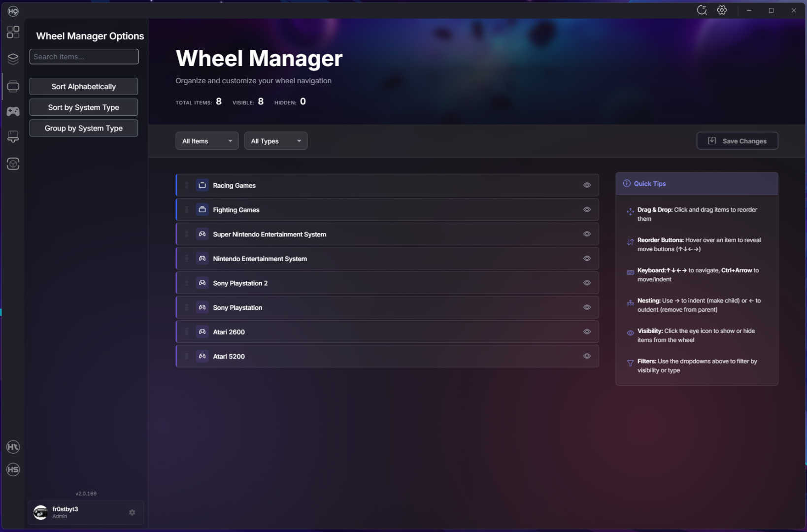Click the stacked layers sidebar icon
The width and height of the screenshot is (807, 532).
[x=13, y=59]
